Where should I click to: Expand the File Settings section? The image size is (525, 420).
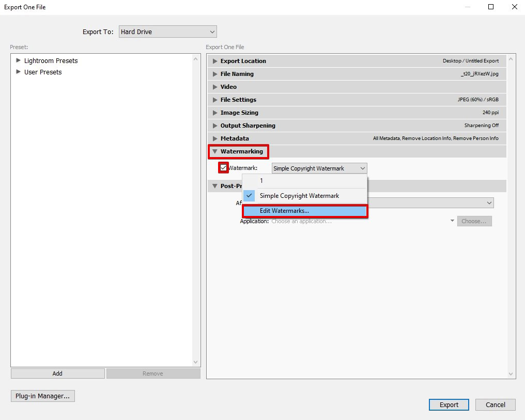tap(215, 100)
